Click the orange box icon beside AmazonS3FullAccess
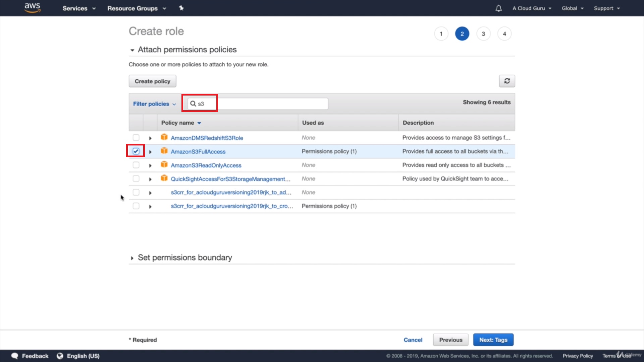The width and height of the screenshot is (644, 362). (164, 151)
